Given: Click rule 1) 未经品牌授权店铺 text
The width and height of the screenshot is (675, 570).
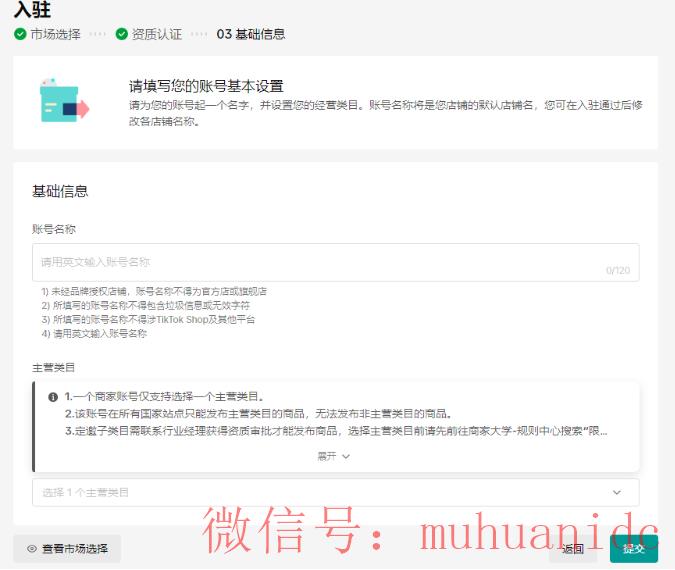Looking at the screenshot, I should click(154, 291).
